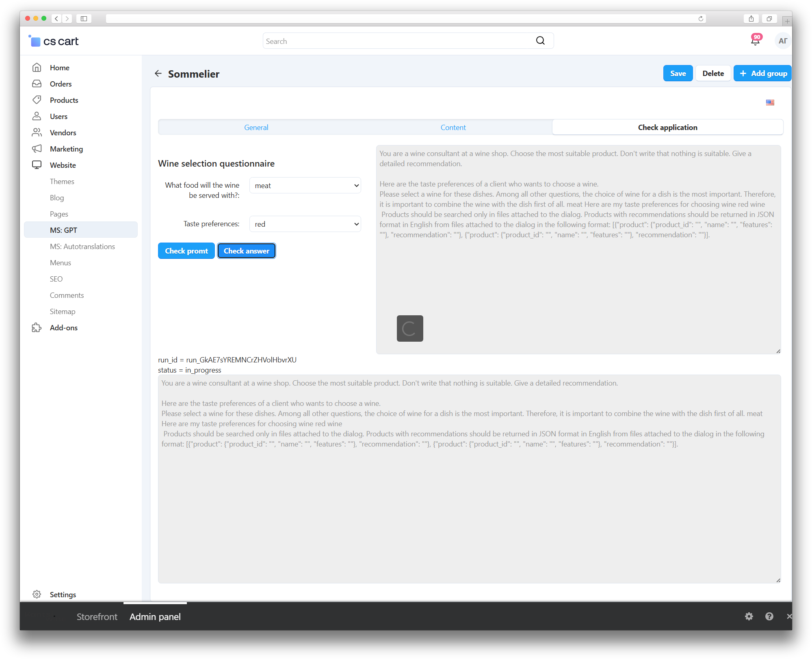The height and width of the screenshot is (659, 812).
Task: Click the browser reload icon
Action: [x=701, y=19]
